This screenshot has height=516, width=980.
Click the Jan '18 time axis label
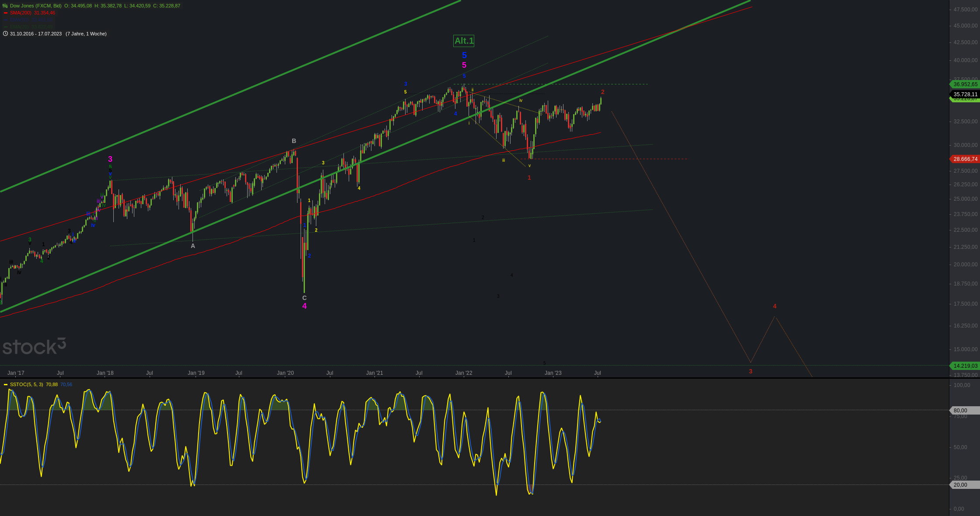point(105,373)
